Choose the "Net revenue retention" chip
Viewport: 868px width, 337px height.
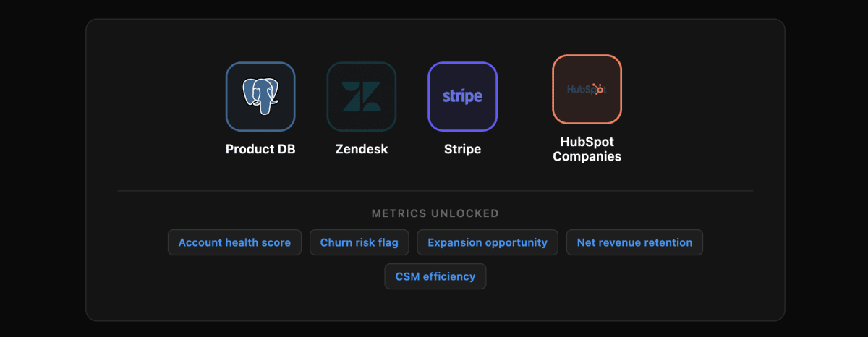pos(634,242)
